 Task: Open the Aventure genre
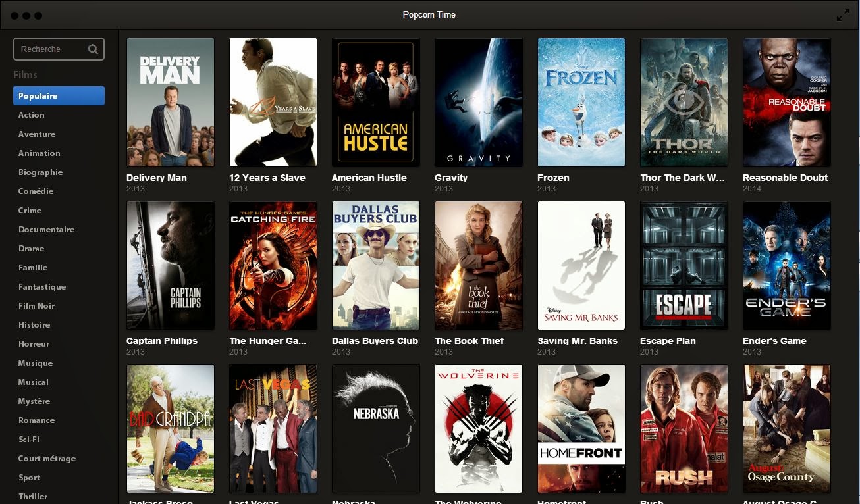pos(37,134)
